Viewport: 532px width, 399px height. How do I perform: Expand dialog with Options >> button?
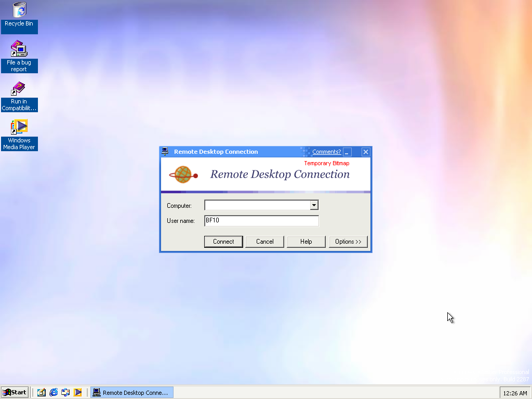[348, 242]
